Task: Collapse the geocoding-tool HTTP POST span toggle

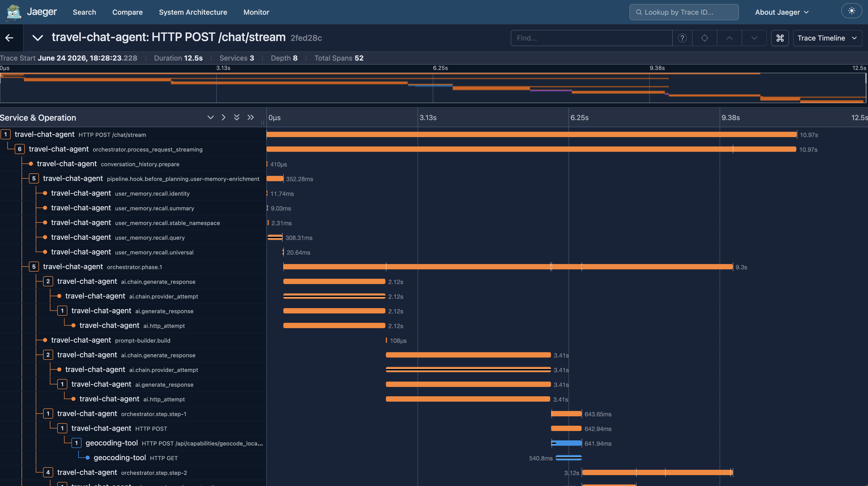Action: tap(76, 443)
